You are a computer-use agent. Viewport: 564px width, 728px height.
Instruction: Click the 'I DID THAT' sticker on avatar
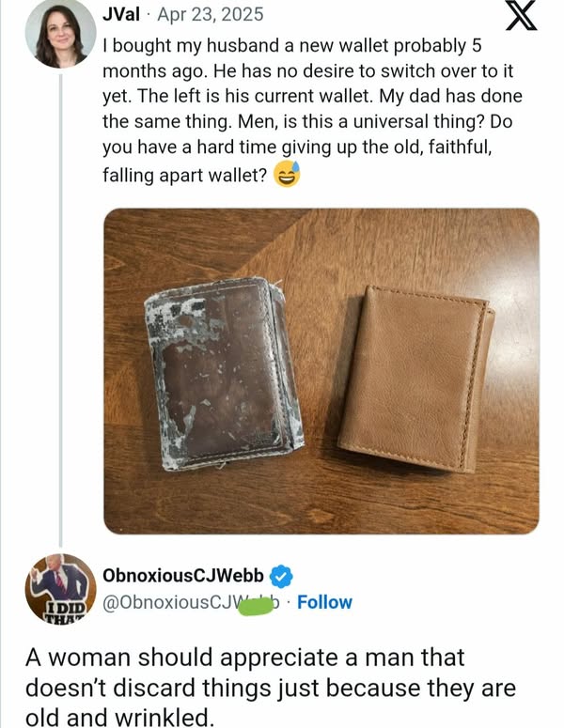[67, 612]
